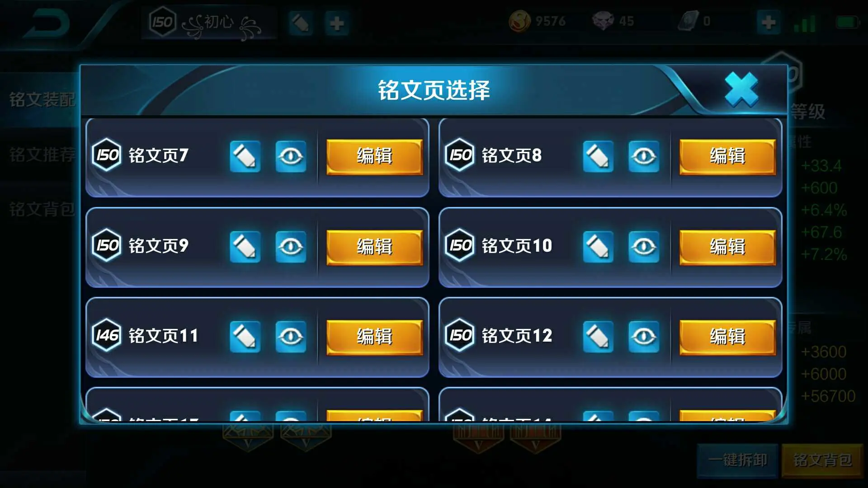Click the level 146 hexagon badge

(x=107, y=335)
